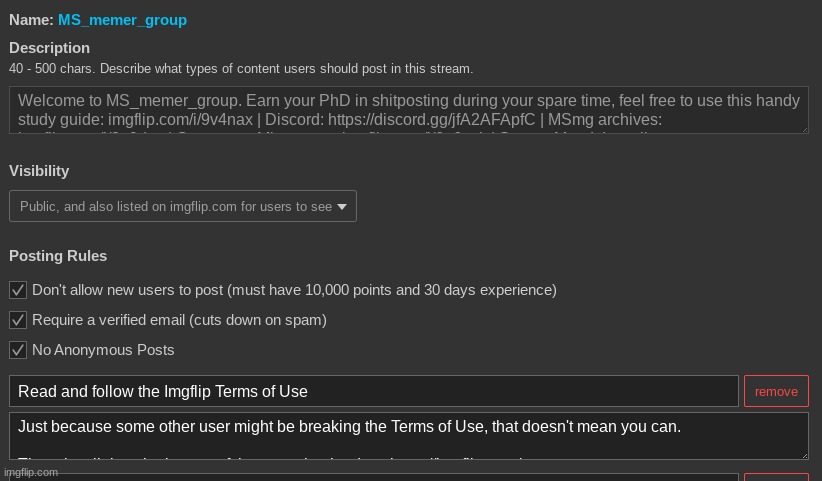Toggle the "Require a verified email" checkbox
The width and height of the screenshot is (822, 481).
[x=17, y=320]
